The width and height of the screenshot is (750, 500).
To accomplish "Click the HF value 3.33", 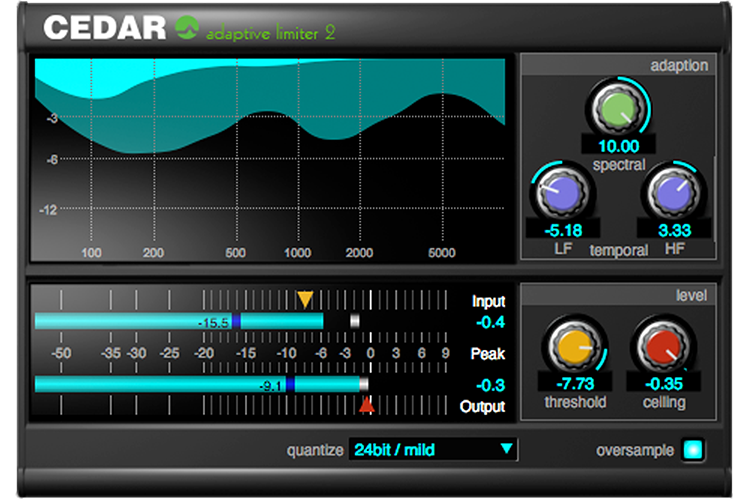I will pyautogui.click(x=674, y=231).
